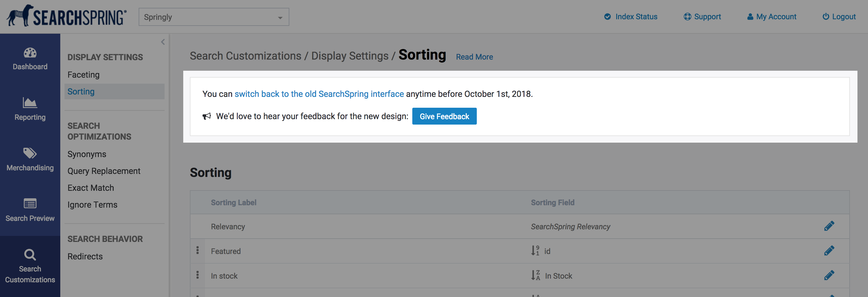Image resolution: width=868 pixels, height=297 pixels.
Task: Click the Featured row drag handle
Action: click(x=197, y=250)
